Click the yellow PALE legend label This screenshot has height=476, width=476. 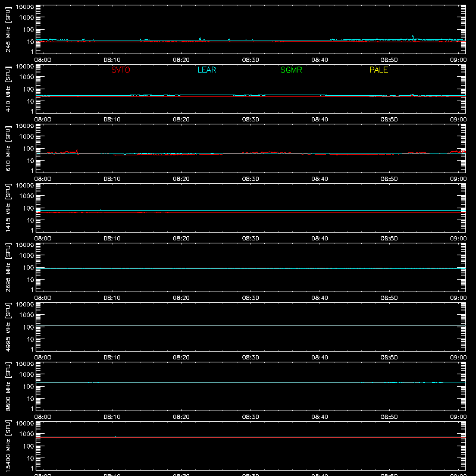click(378, 70)
